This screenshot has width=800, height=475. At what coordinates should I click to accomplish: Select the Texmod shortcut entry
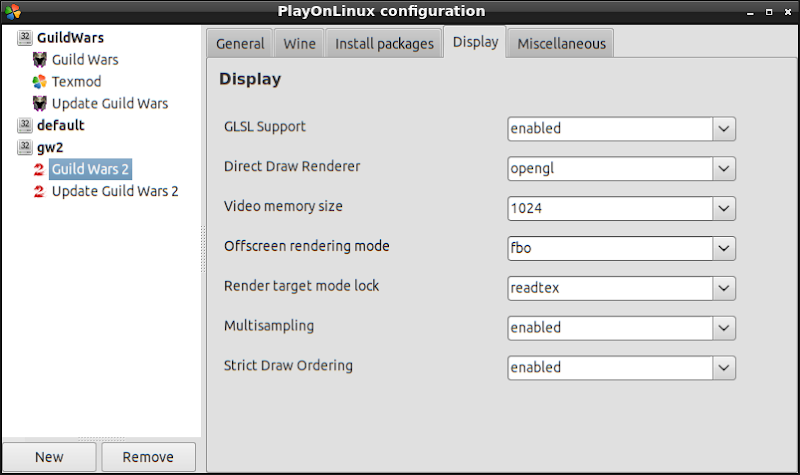click(77, 82)
